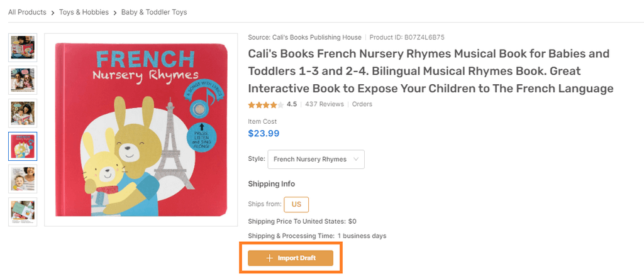Select the US ships-from option
The width and height of the screenshot is (644, 277).
296,204
